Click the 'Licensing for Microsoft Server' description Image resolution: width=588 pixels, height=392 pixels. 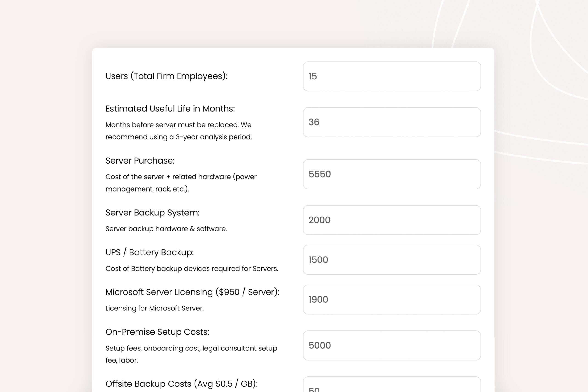pos(154,308)
